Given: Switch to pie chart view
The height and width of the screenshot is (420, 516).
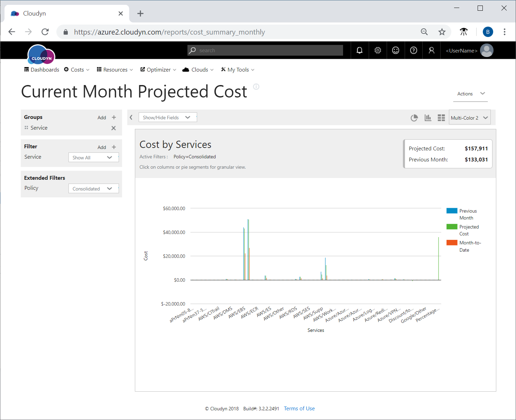Looking at the screenshot, I should [x=414, y=118].
